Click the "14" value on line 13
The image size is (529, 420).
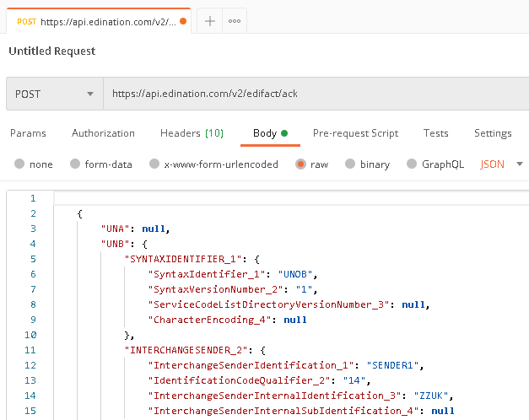pos(354,380)
